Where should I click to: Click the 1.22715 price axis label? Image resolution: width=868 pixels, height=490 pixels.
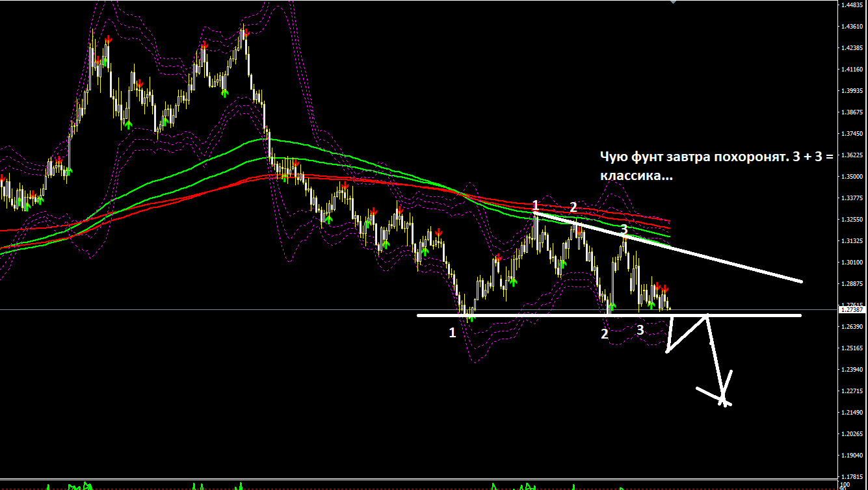(x=852, y=391)
